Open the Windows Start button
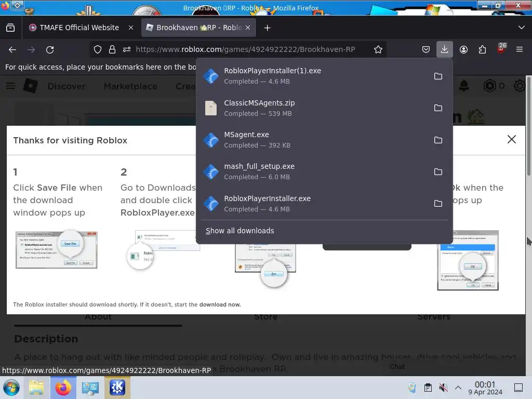532x399 pixels. (x=11, y=388)
